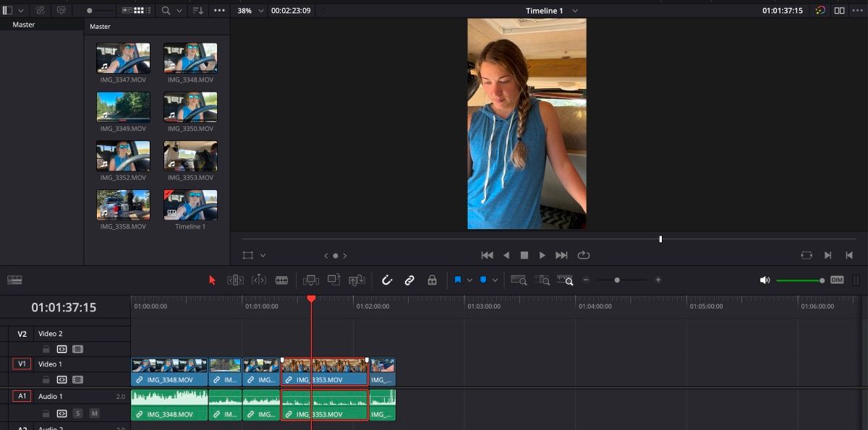The height and width of the screenshot is (430, 868).
Task: Open the marker color dropdown
Action: 493,280
